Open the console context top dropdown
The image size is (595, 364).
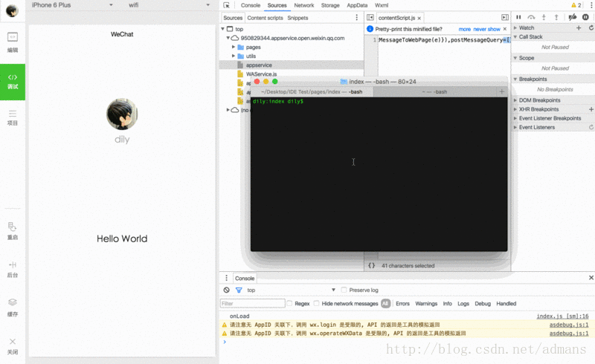coord(291,290)
